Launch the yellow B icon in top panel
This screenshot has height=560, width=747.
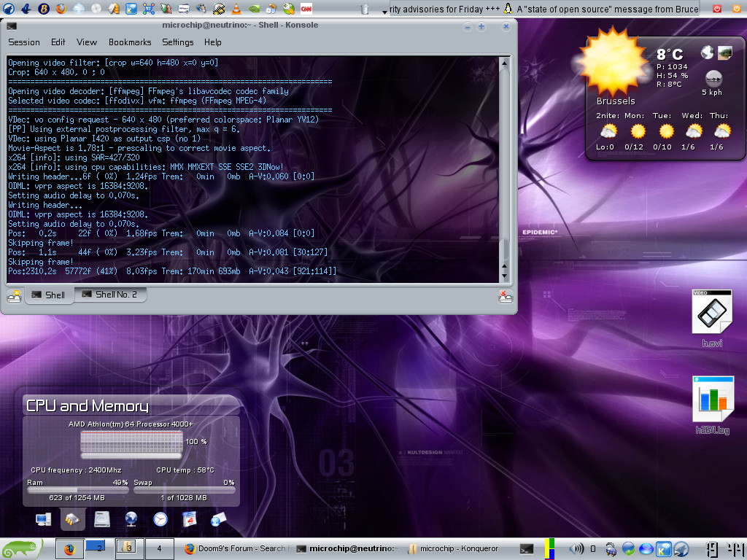tap(43, 8)
